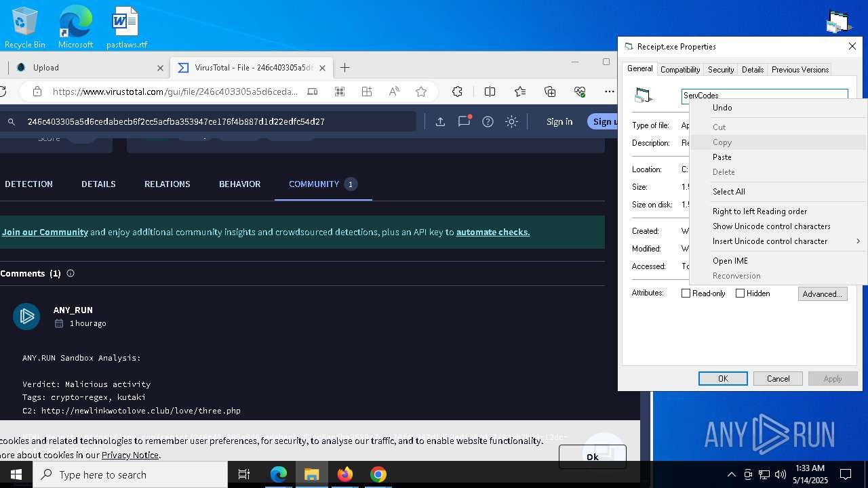Open the Privacy Notice link
Image resolution: width=868 pixels, height=488 pixels.
(x=130, y=455)
